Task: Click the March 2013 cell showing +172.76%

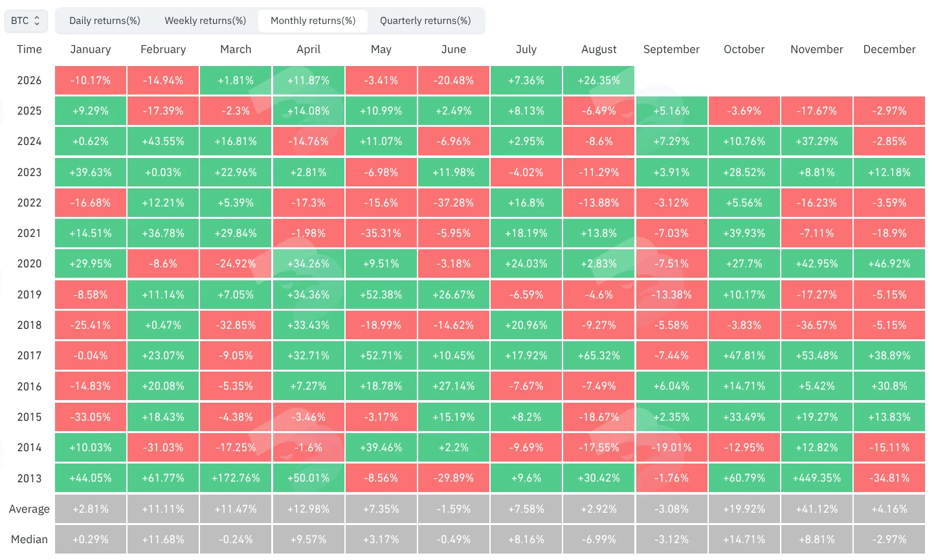Action: point(236,478)
